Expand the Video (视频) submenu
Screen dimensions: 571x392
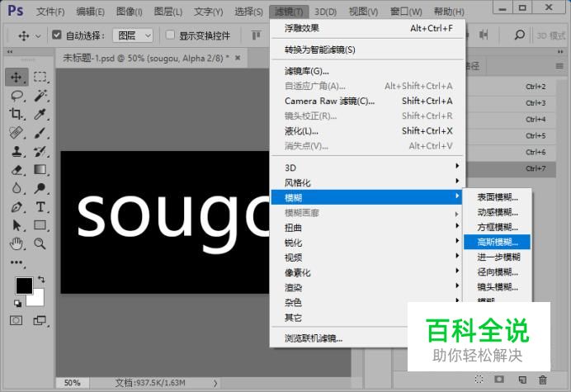(367, 257)
